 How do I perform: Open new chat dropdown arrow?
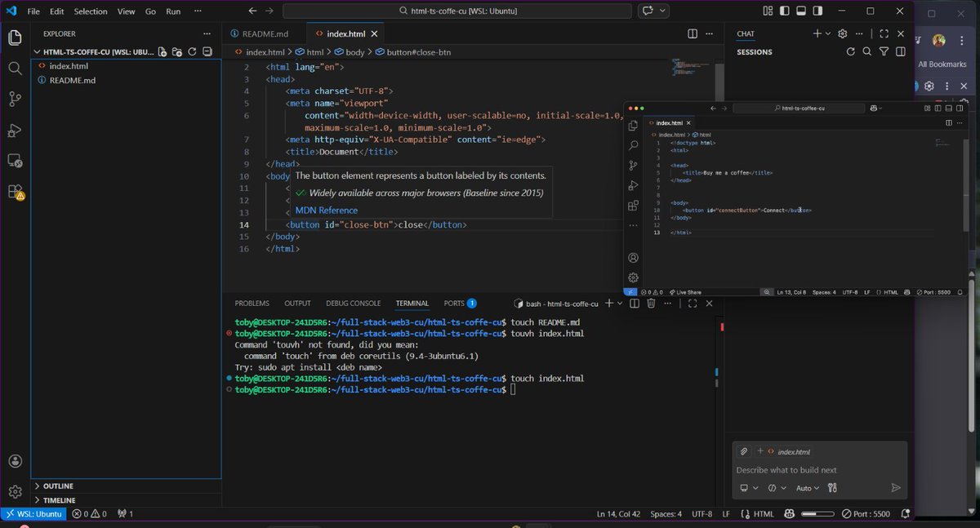pyautogui.click(x=828, y=33)
